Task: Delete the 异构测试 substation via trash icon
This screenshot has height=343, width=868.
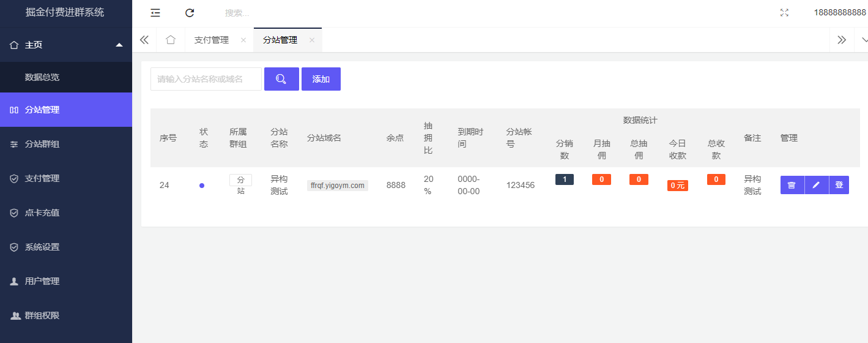Action: [792, 185]
